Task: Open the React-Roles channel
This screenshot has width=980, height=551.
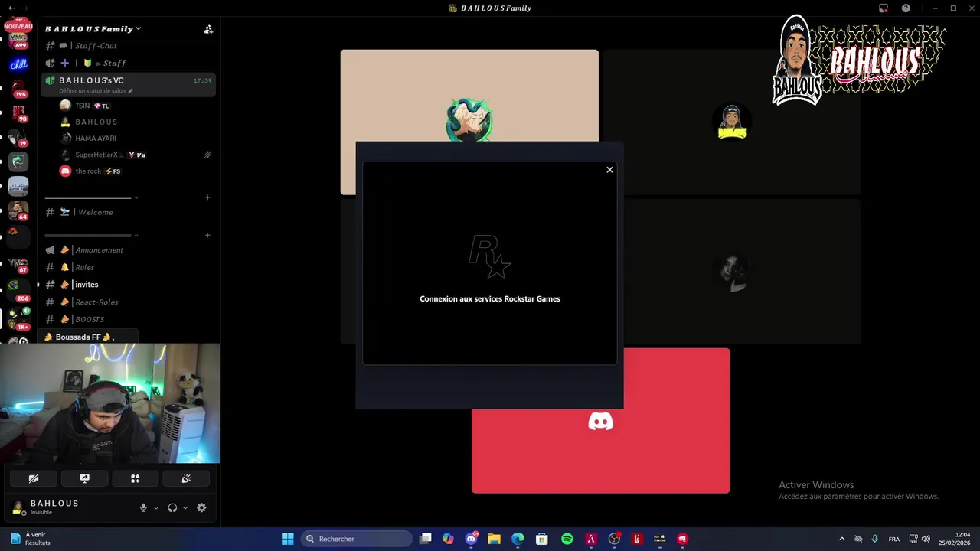Action: click(x=128, y=302)
